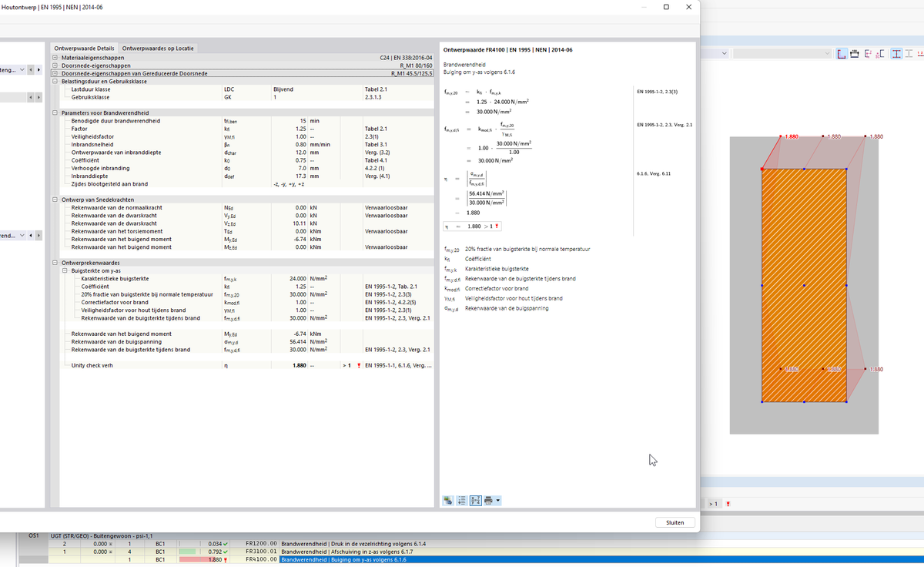Click the Sluiten button

pyautogui.click(x=675, y=522)
